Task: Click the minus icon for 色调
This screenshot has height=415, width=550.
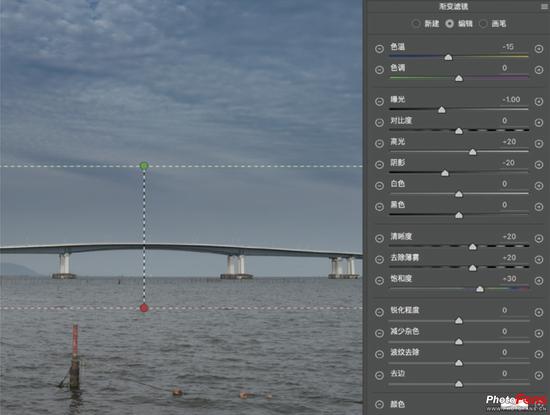Action: click(x=379, y=70)
